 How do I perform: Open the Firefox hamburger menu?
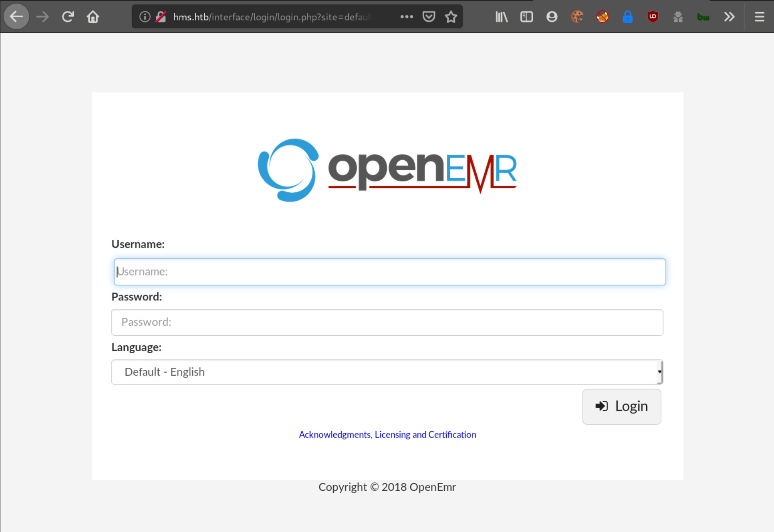[758, 16]
